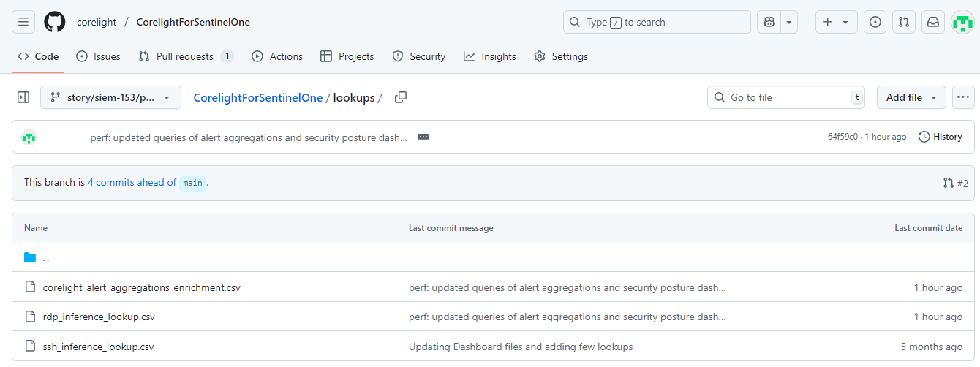Open the create new plus menu
Screen dimensions: 980x367
click(836, 22)
